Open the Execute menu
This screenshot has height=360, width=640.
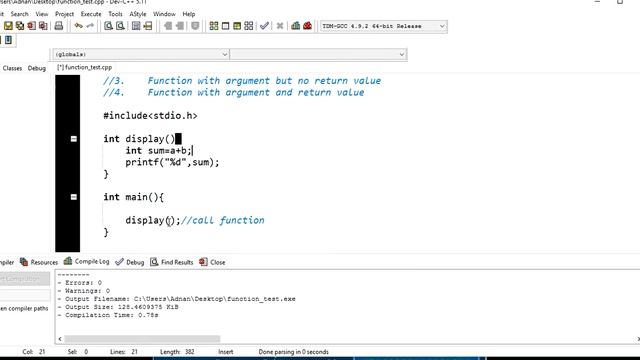click(x=91, y=14)
